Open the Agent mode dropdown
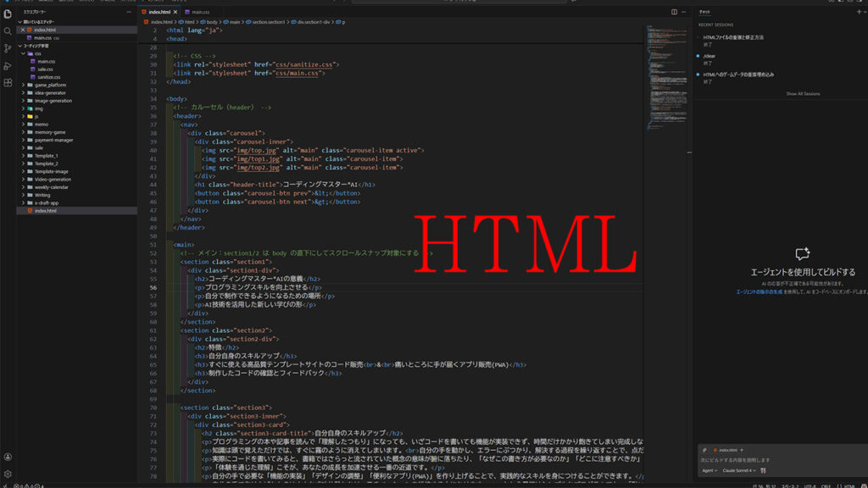 click(x=709, y=470)
